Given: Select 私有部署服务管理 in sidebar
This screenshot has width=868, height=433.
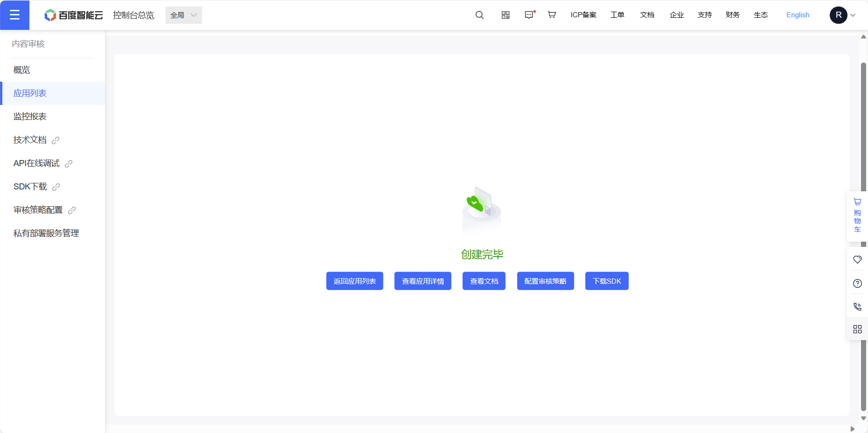Looking at the screenshot, I should (52, 233).
